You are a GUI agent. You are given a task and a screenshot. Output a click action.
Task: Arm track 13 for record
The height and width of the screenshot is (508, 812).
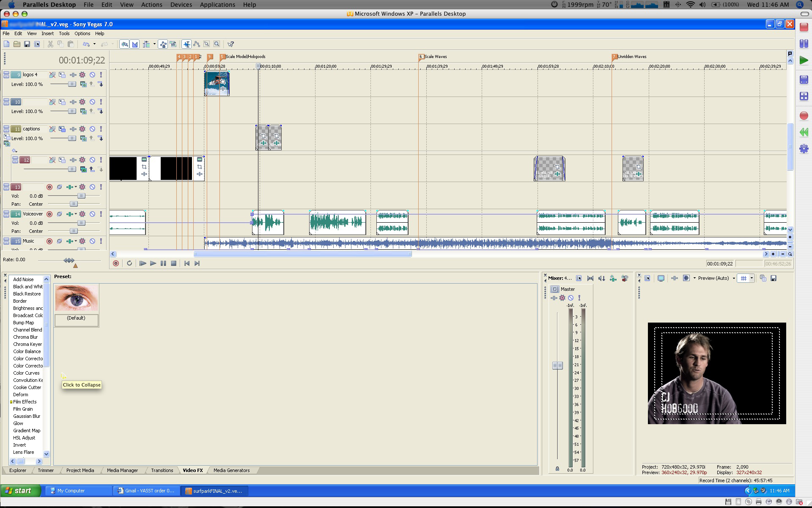coord(49,187)
